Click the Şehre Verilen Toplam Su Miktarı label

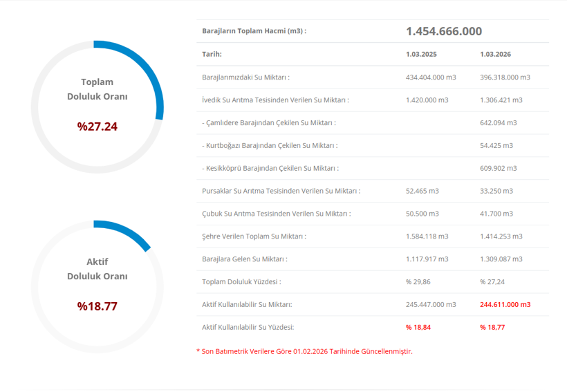pos(254,236)
